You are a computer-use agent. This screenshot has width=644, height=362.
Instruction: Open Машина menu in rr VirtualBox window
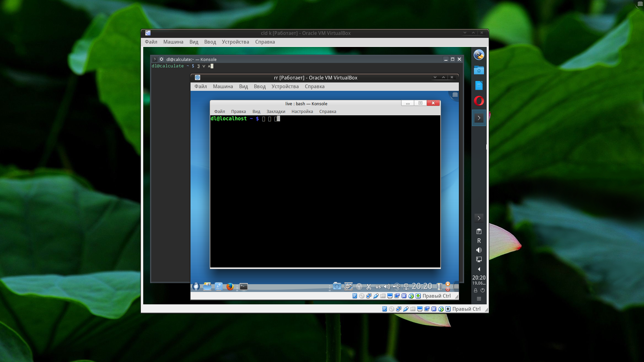point(223,86)
